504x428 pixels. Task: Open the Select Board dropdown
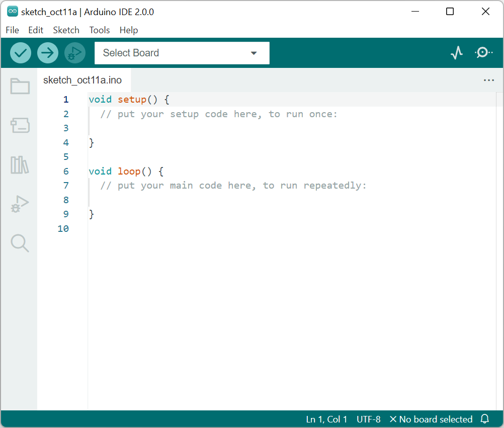click(x=182, y=53)
